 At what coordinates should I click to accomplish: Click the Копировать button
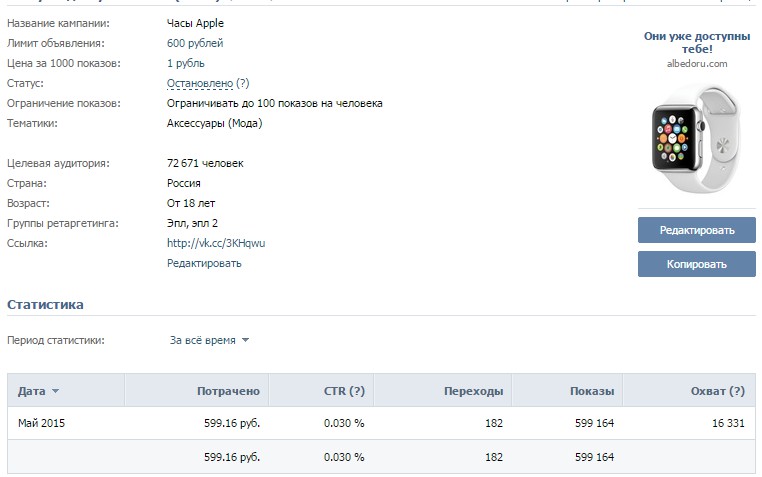tap(696, 264)
